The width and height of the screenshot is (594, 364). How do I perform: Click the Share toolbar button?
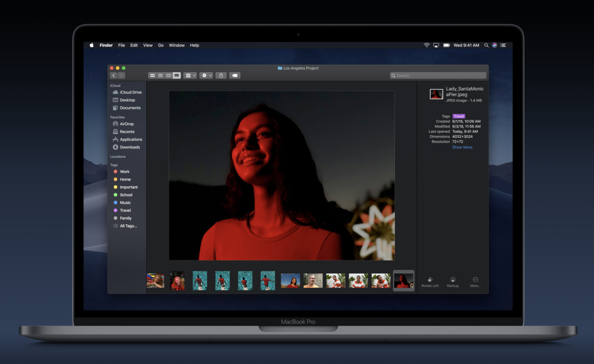pyautogui.click(x=221, y=75)
